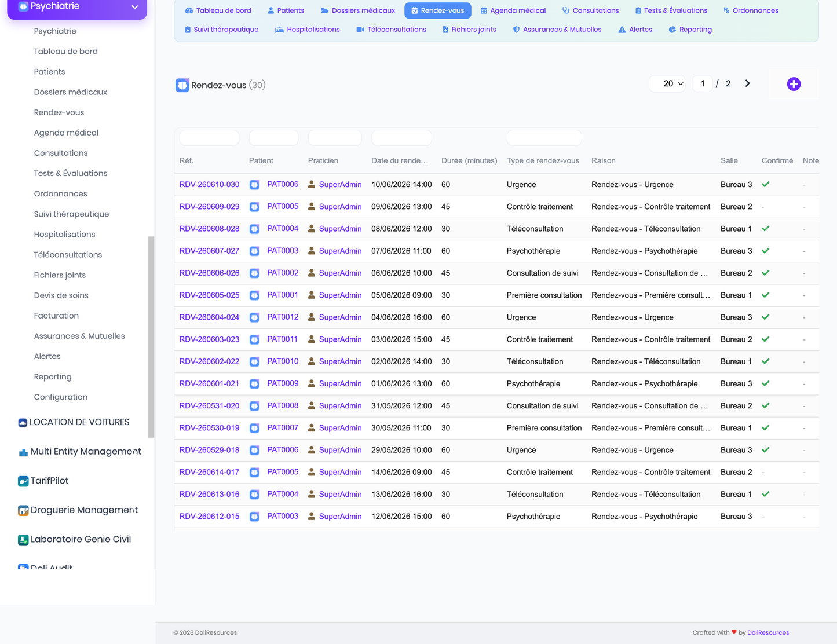
Task: Click confirmed checkmark in RDV-260602-022 row
Action: 766,361
